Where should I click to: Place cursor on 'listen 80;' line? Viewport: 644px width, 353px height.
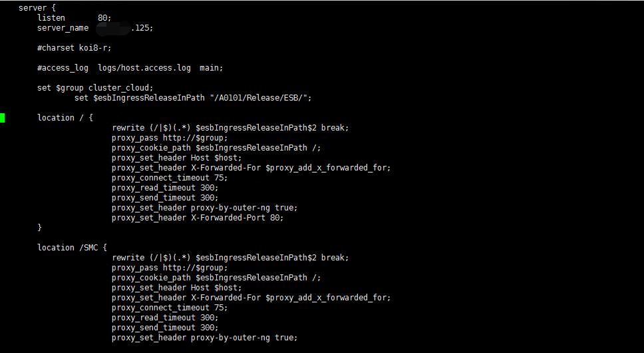point(75,18)
